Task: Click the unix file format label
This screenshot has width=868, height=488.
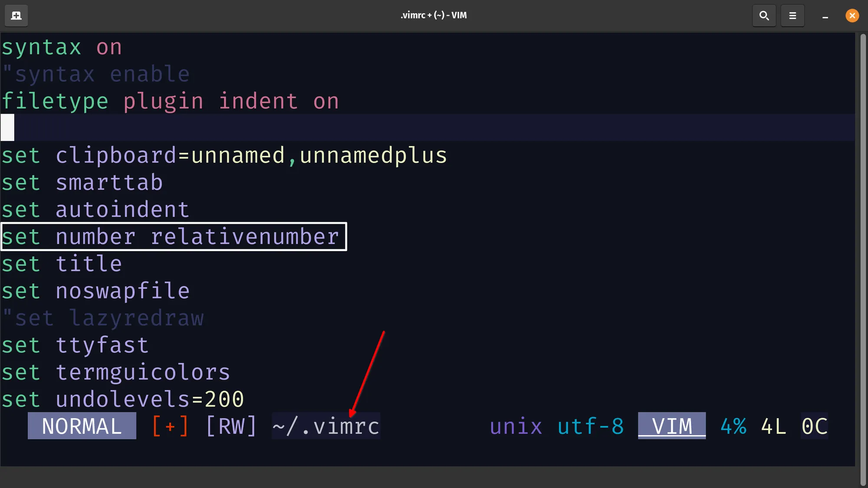Action: (x=516, y=426)
